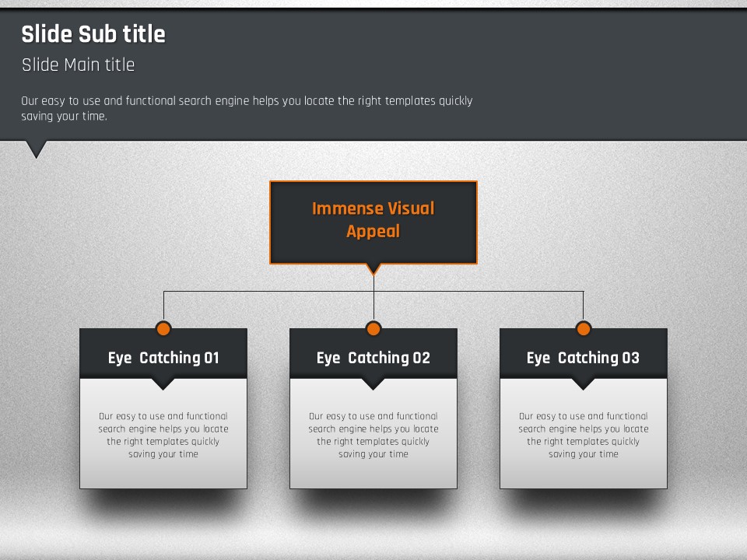Click the orange dot above Eye Catching 02
The height and width of the screenshot is (560, 747).
coord(373,328)
